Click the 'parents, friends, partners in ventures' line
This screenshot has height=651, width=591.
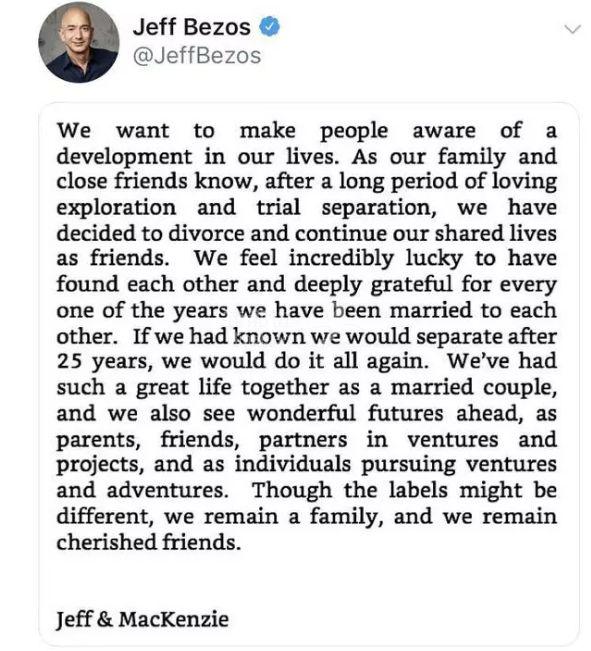point(307,439)
